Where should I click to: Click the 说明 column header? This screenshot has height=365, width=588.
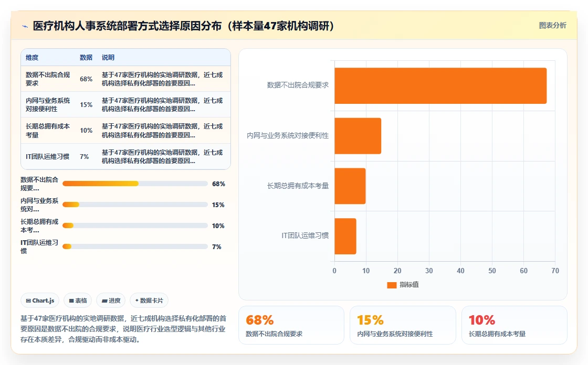[108, 57]
